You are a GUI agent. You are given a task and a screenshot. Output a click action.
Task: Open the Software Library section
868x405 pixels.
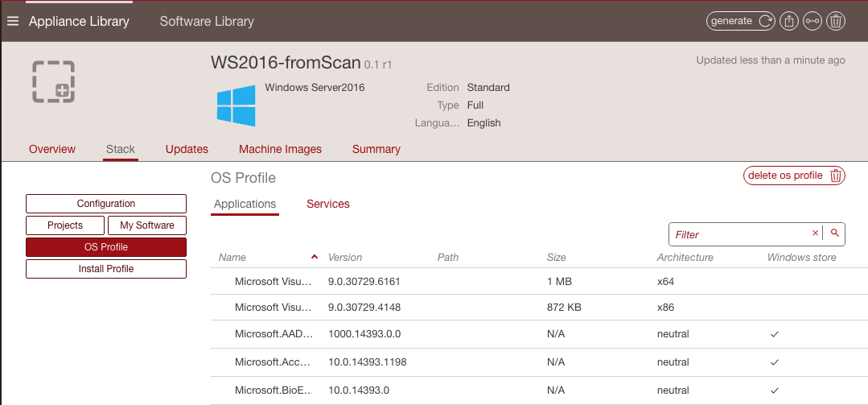click(x=207, y=22)
